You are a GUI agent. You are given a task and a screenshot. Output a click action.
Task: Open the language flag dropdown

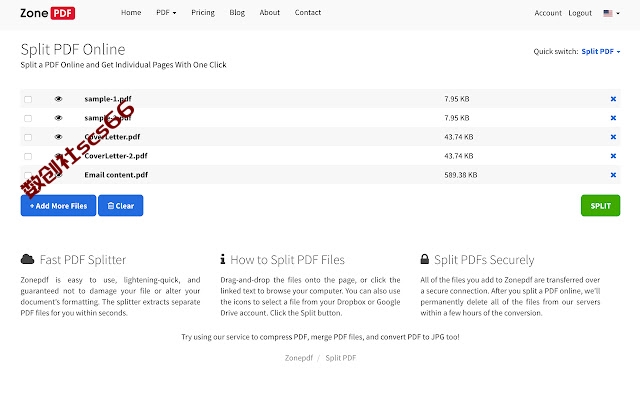pyautogui.click(x=611, y=13)
